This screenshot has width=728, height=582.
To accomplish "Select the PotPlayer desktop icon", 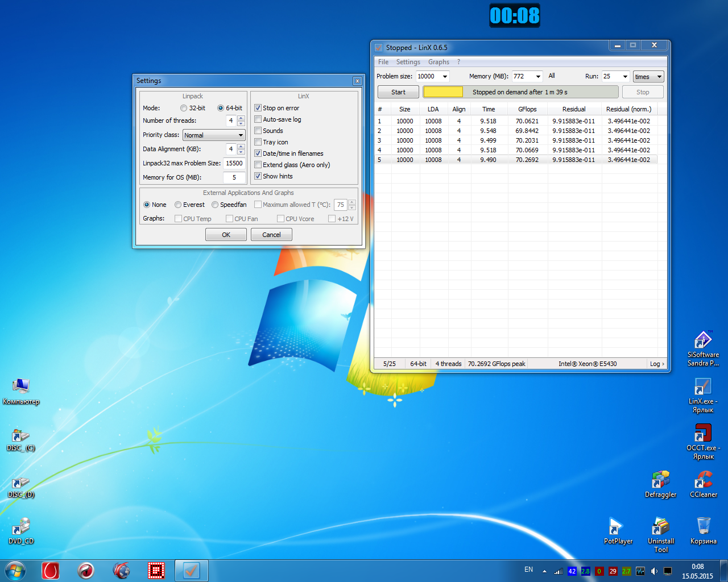I will pos(618,531).
